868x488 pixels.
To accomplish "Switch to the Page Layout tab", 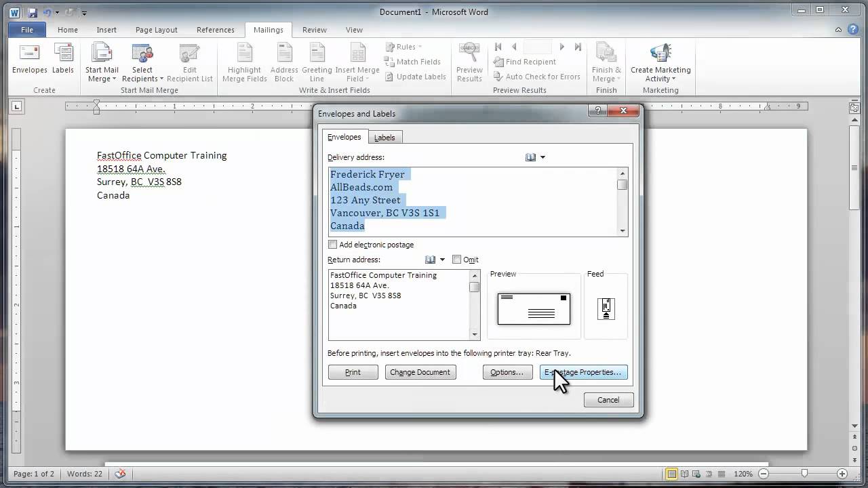I will point(157,30).
